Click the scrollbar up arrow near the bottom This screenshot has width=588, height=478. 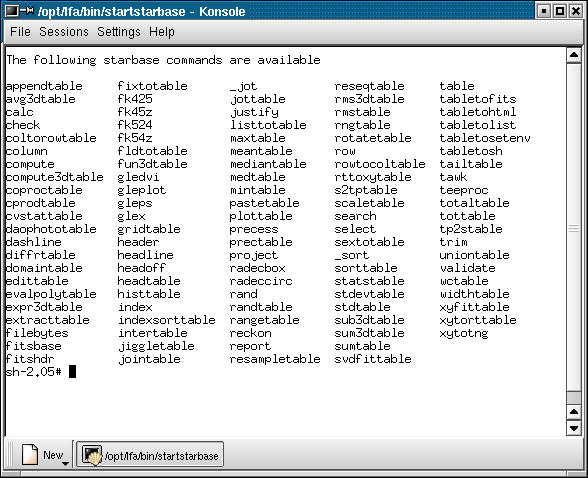click(x=574, y=412)
